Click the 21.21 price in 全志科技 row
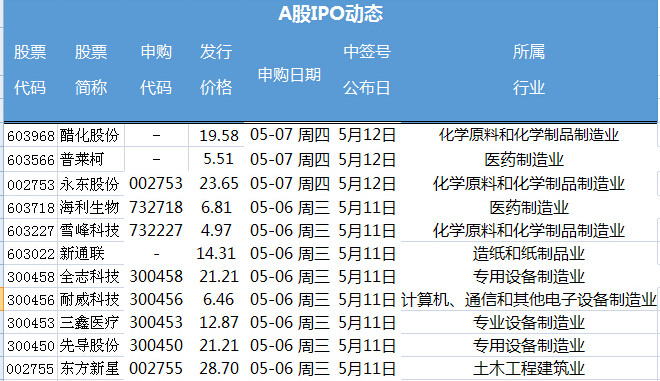This screenshot has width=660, height=381. coord(219,277)
